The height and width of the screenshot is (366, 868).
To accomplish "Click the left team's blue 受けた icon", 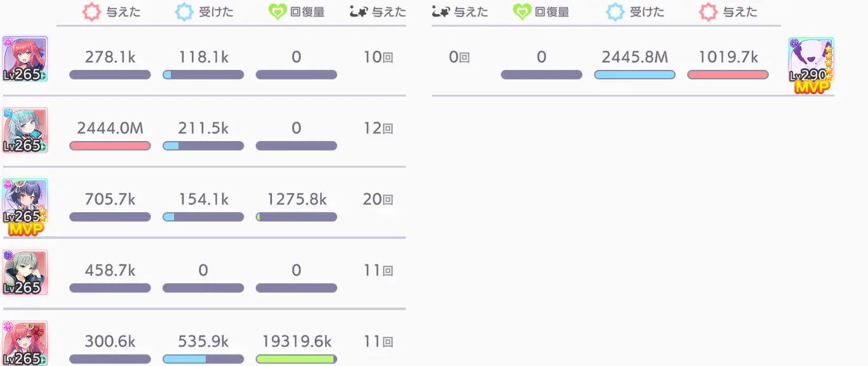I will tap(184, 13).
